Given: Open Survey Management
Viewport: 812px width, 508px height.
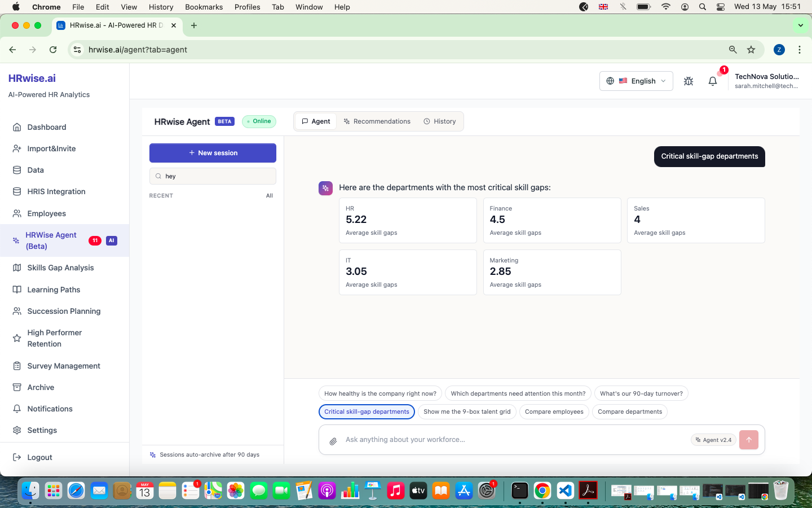Looking at the screenshot, I should (x=64, y=366).
